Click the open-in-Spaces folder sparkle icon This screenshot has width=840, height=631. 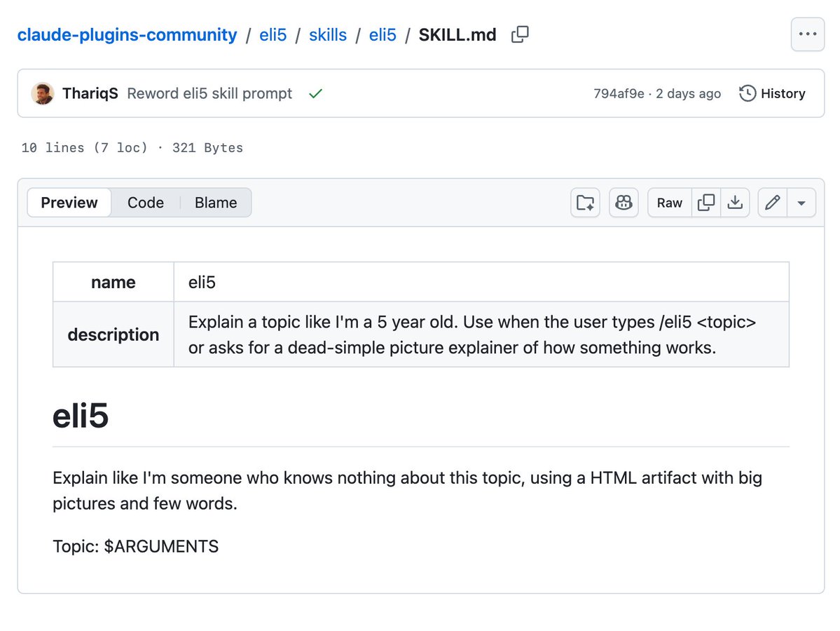tap(585, 203)
